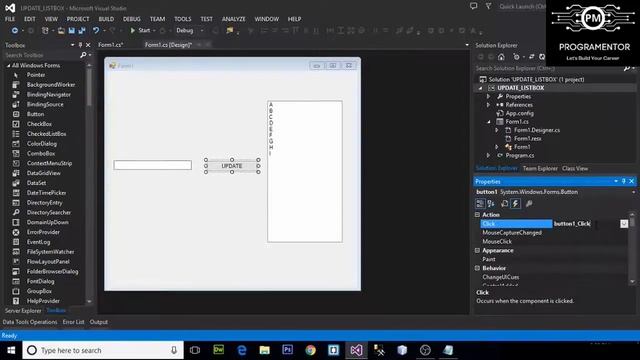Click the Undo arrow icon
Screen dimensions: 640x360
(96, 31)
